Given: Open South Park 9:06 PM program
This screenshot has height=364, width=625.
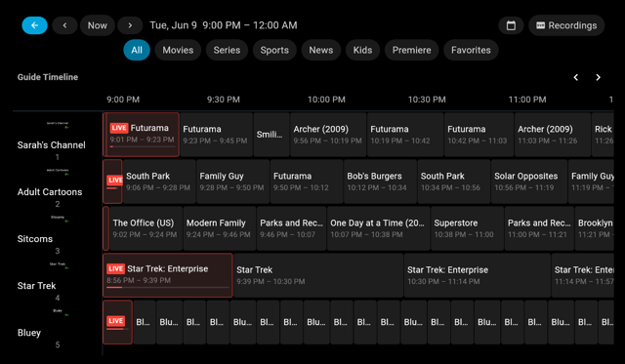Looking at the screenshot, I should pos(159,182).
